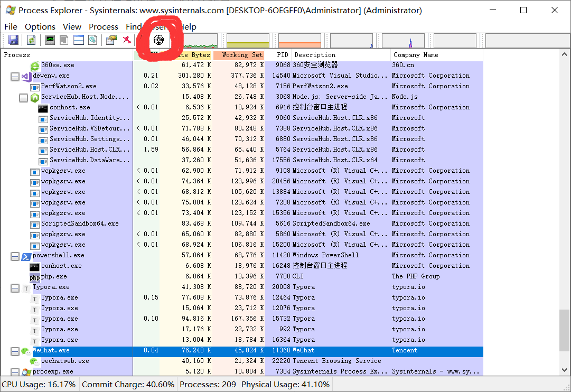Click the orange physical memory mini graph
Image resolution: width=571 pixels, height=392 pixels.
pyautogui.click(x=299, y=41)
